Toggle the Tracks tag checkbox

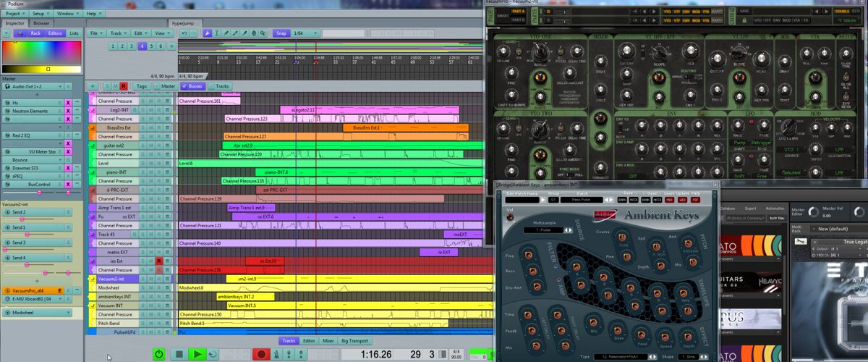tap(219, 86)
